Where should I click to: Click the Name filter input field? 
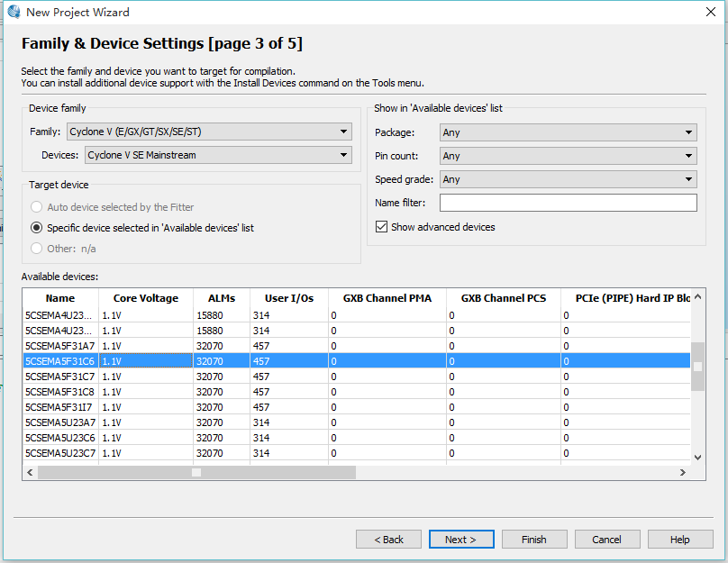(x=569, y=203)
